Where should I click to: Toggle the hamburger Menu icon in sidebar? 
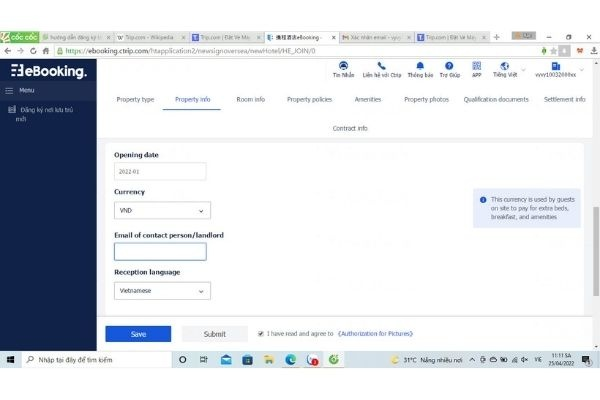(x=9, y=91)
